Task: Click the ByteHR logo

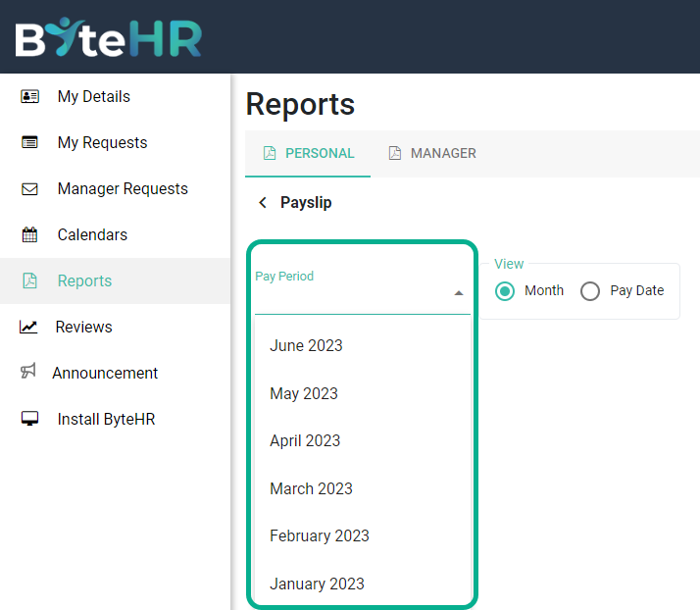Action: (109, 37)
